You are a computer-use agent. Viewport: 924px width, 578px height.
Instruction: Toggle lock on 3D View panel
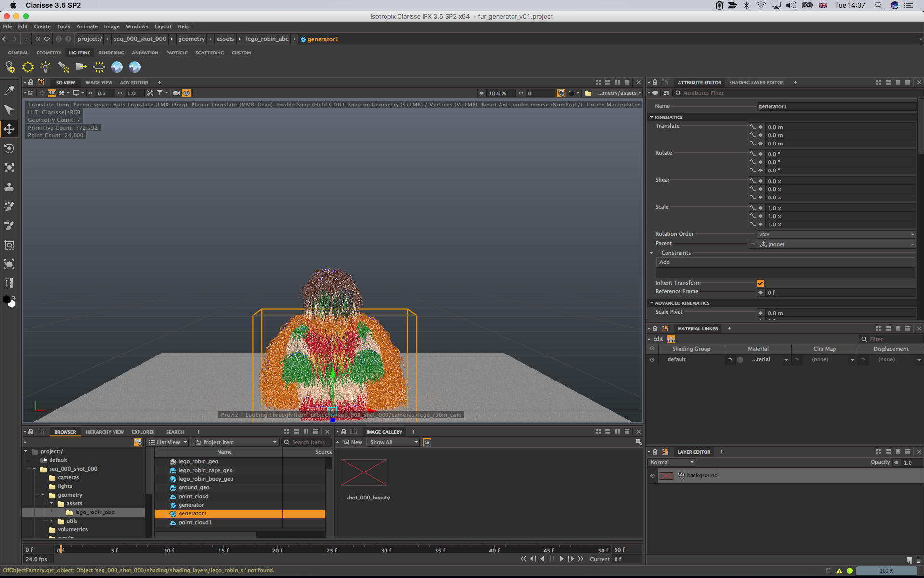click(31, 82)
